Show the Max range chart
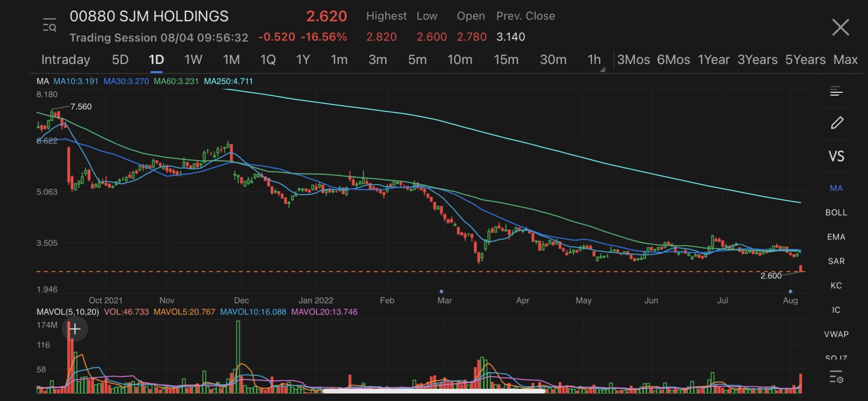The image size is (868, 401). (845, 60)
